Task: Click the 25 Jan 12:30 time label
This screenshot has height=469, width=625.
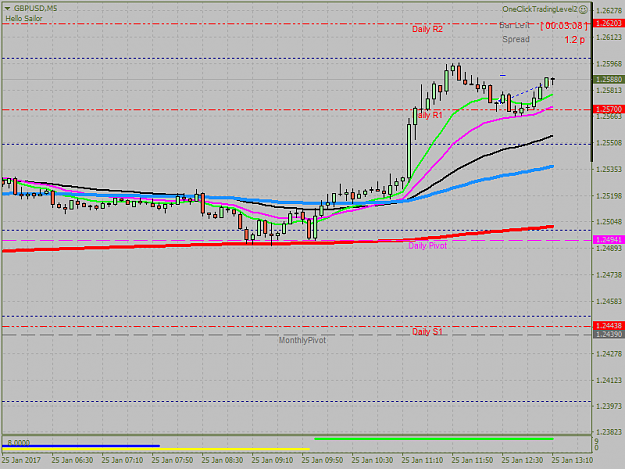Action: tap(522, 460)
